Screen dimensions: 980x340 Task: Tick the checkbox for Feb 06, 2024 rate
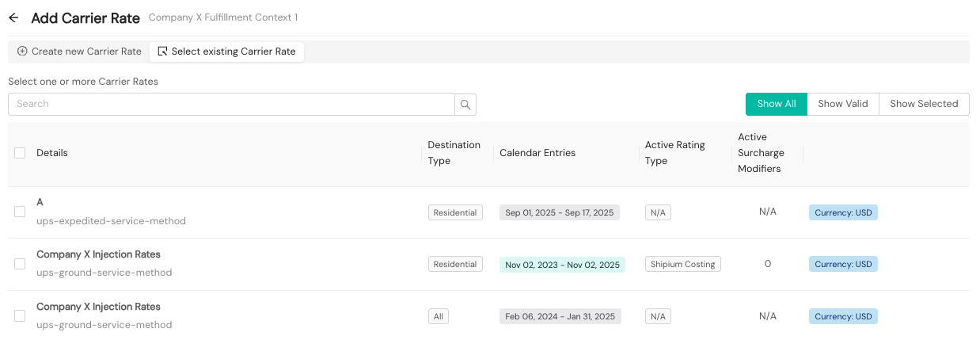coord(20,316)
